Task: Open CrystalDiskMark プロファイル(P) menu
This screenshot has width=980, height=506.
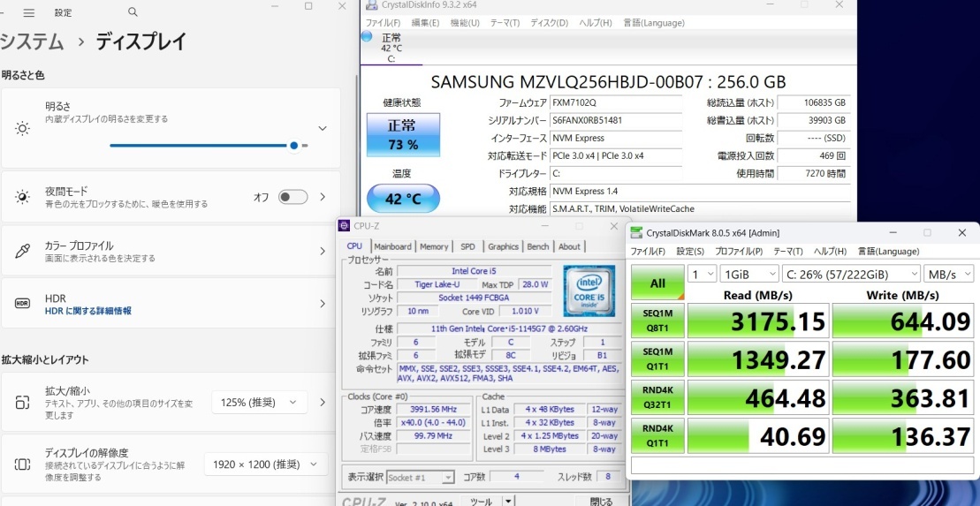Action: click(x=739, y=251)
